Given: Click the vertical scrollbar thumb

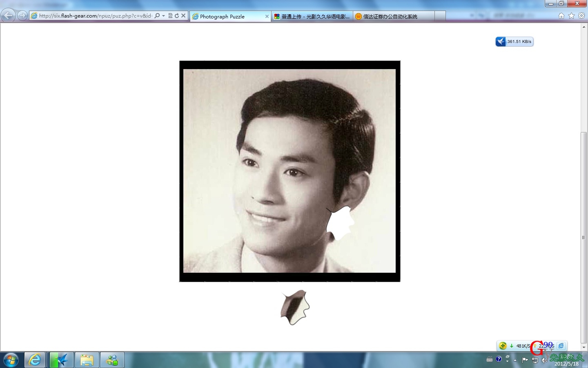Looking at the screenshot, I should (x=584, y=237).
